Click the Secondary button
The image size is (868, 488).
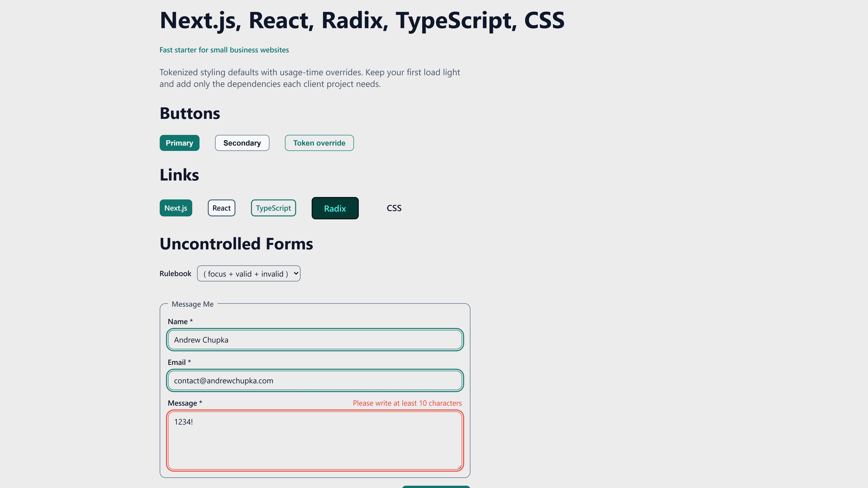pyautogui.click(x=242, y=143)
